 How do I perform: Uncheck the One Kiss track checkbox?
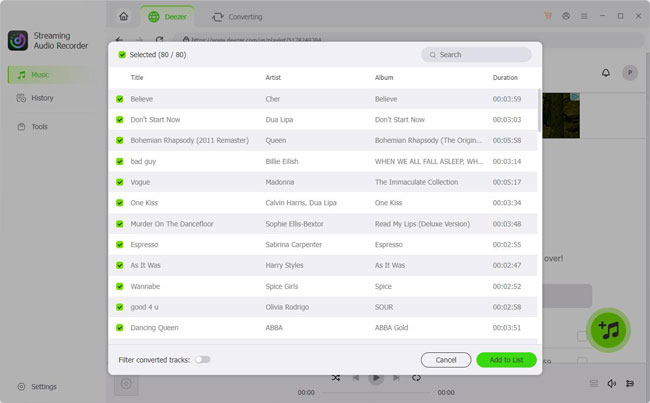120,203
